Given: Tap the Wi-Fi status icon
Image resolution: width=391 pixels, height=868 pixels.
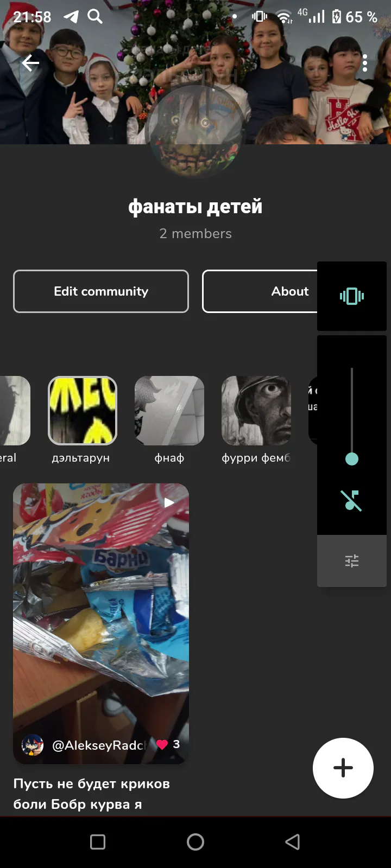Looking at the screenshot, I should click(285, 17).
